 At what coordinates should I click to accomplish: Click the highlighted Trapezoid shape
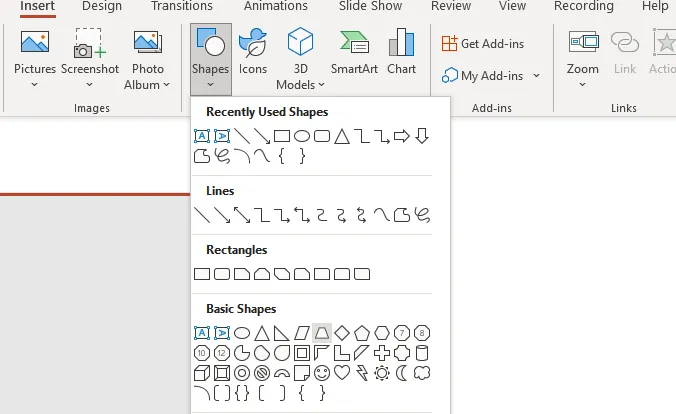tap(321, 332)
